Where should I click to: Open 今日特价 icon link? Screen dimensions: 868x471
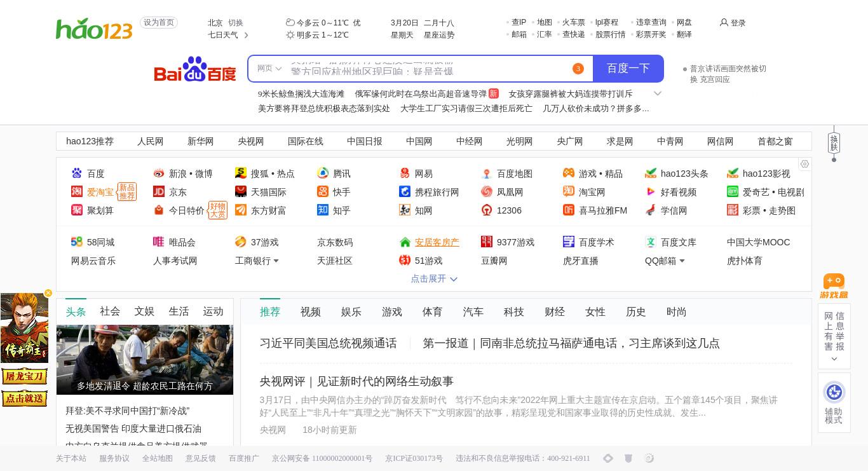(159, 210)
